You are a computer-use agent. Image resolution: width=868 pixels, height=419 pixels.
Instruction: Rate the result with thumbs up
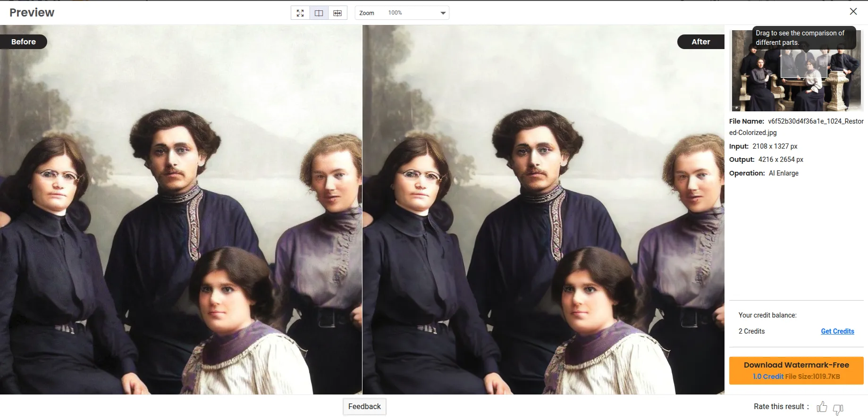click(x=822, y=407)
